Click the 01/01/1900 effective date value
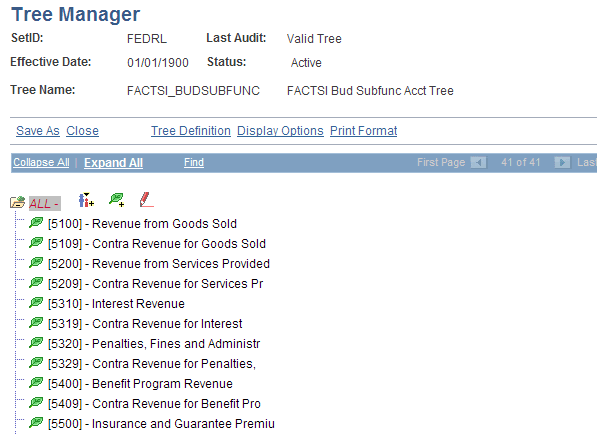Screen dimensions: 597x434 click(158, 63)
